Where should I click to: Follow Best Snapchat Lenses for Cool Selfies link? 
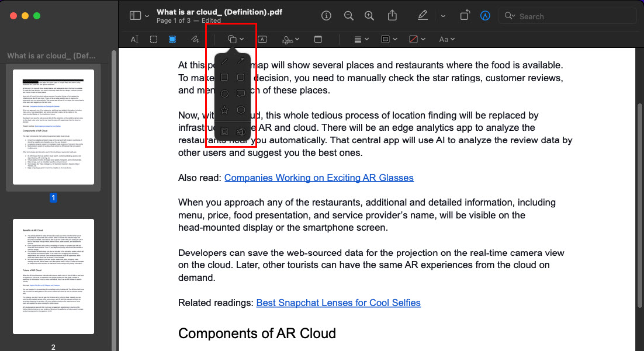(x=338, y=303)
